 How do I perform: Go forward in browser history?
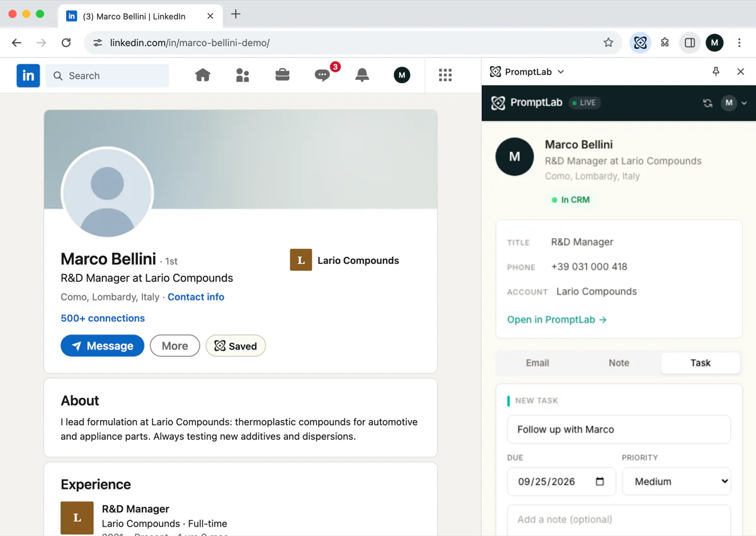click(x=42, y=43)
